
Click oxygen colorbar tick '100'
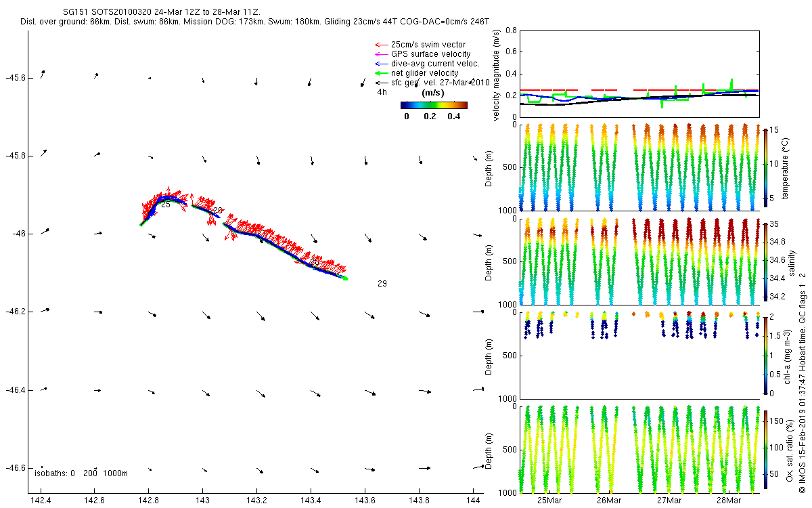777,448
